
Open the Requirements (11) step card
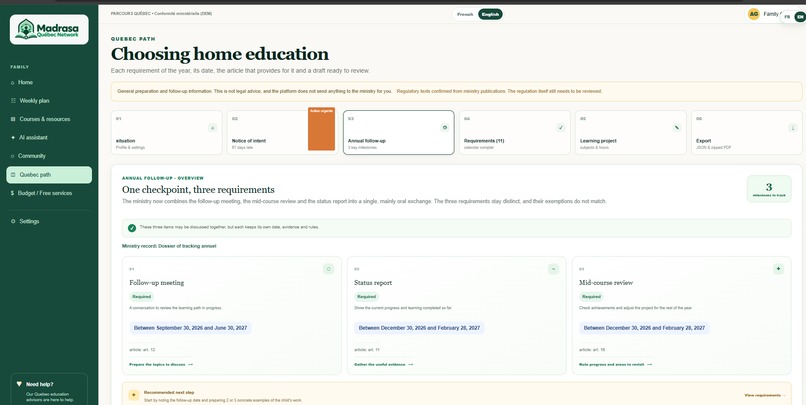pos(515,133)
